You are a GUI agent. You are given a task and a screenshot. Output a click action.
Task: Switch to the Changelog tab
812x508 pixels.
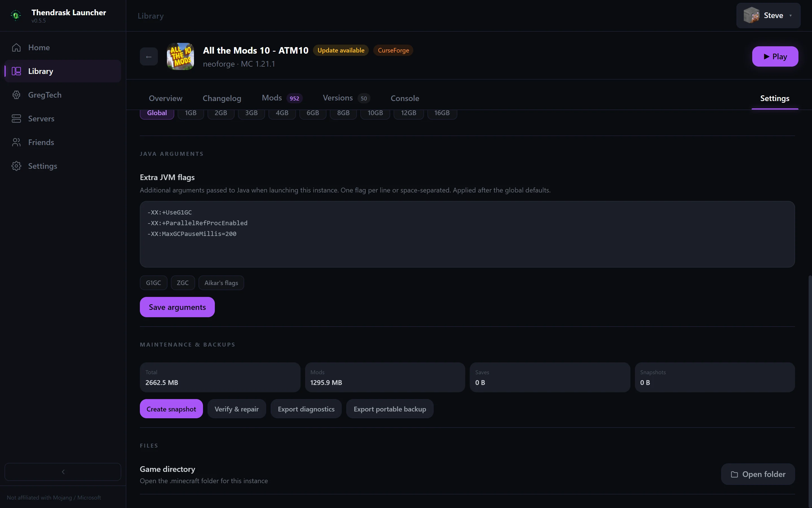point(222,98)
